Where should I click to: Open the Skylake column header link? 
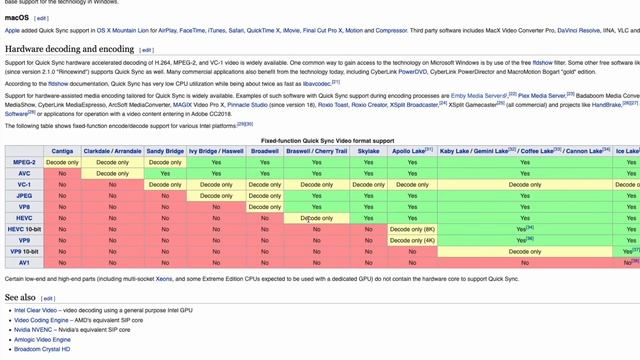[369, 151]
